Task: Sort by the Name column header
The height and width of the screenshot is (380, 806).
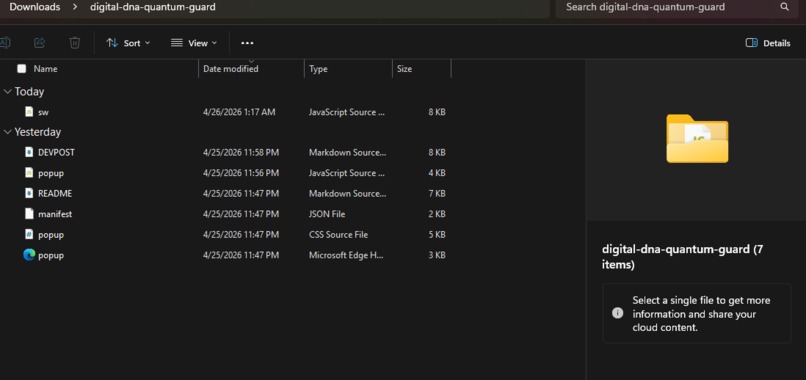Action: (45, 68)
